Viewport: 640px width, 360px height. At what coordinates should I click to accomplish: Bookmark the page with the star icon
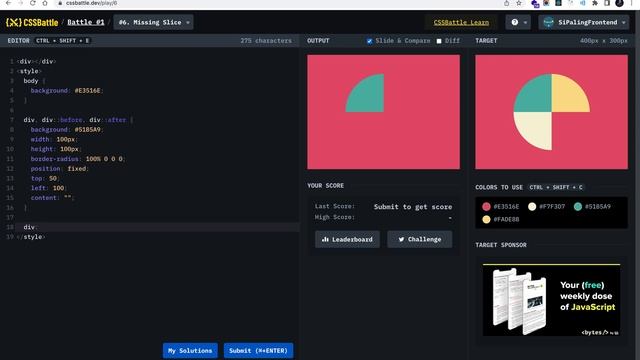519,3
